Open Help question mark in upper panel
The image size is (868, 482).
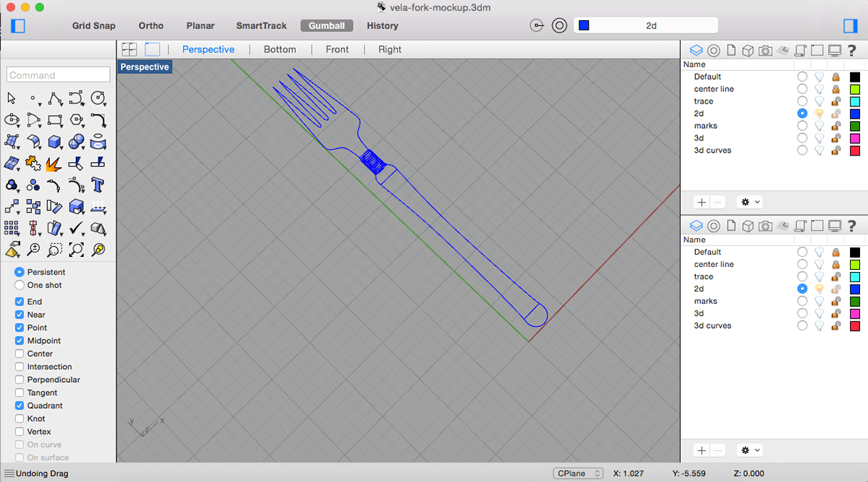click(852, 50)
